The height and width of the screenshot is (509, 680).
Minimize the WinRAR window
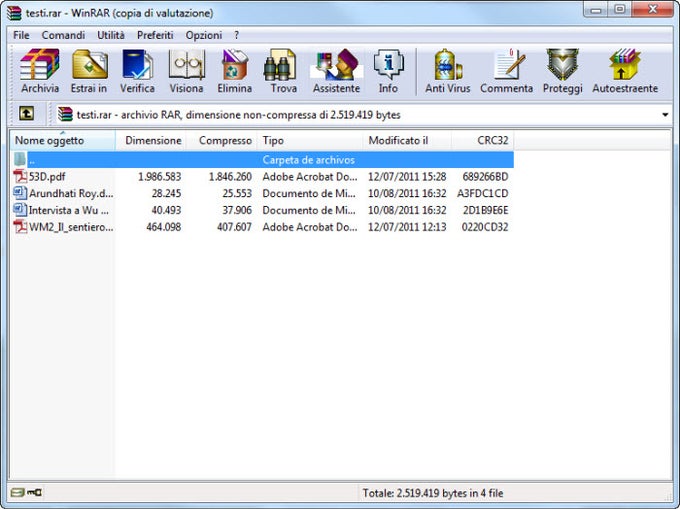click(596, 10)
